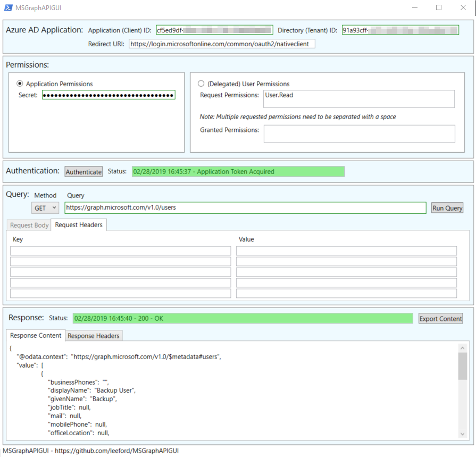Click the response content scrollbar thumb

462,366
